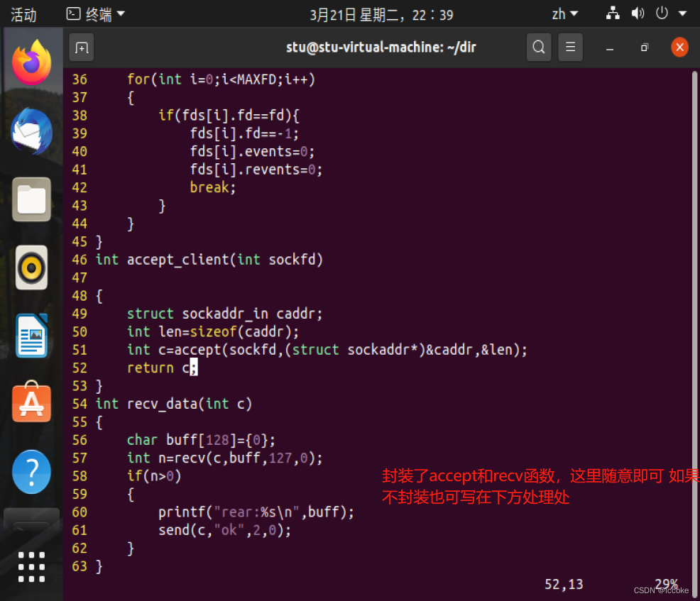The image size is (700, 601).
Task: Minimize the terminal window
Action: (x=610, y=48)
